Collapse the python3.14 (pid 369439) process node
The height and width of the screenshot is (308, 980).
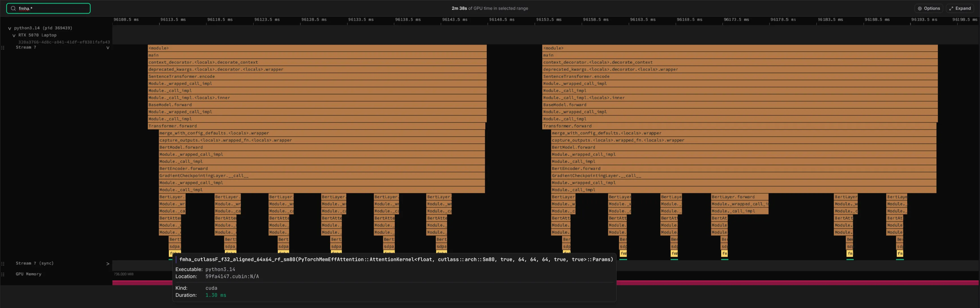tap(10, 28)
